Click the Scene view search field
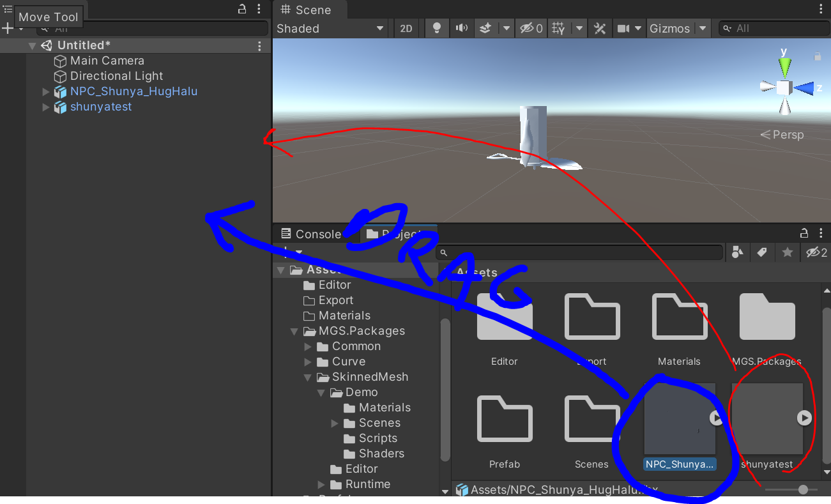 tap(774, 28)
